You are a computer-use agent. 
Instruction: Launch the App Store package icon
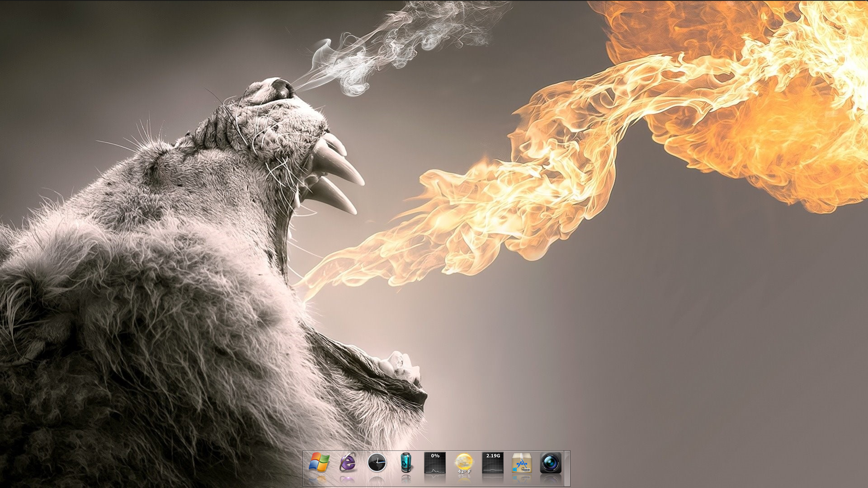click(522, 463)
